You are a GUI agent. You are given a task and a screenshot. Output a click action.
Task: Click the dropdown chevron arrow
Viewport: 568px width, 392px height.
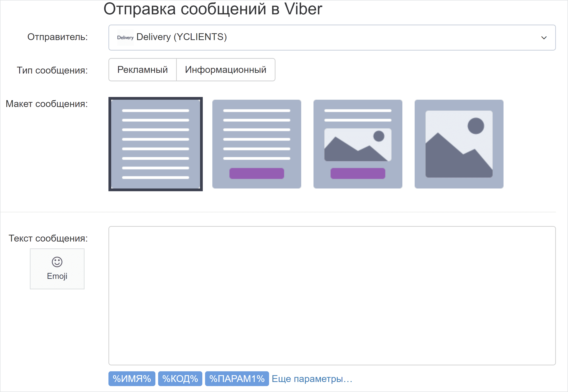(x=544, y=38)
